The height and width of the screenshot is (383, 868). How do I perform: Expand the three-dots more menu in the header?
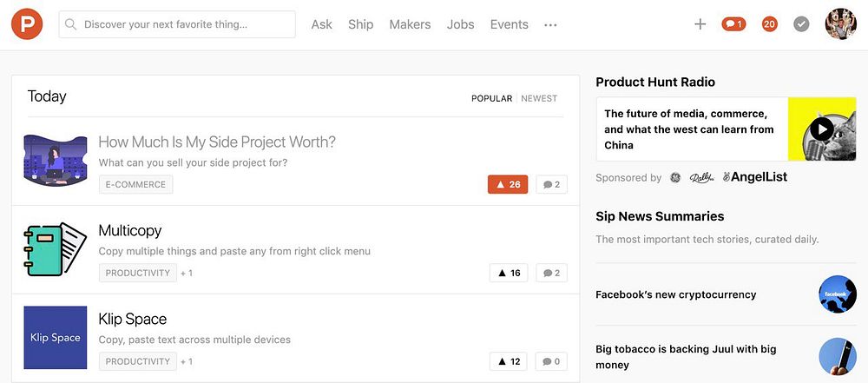(550, 25)
